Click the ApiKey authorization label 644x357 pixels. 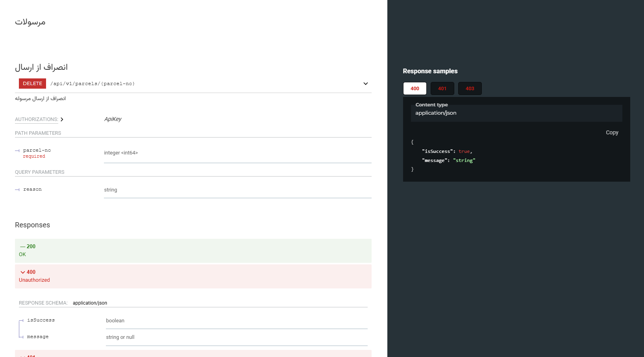113,119
